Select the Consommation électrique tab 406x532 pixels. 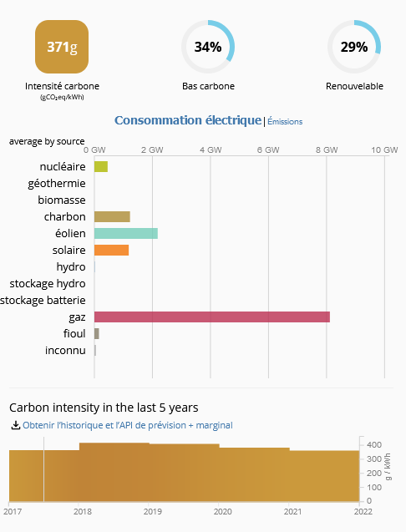tap(188, 120)
